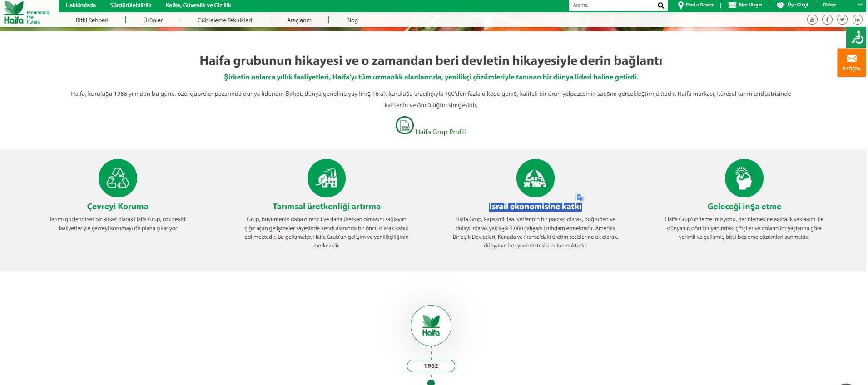Open the Twitter social icon

pyautogui.click(x=842, y=20)
